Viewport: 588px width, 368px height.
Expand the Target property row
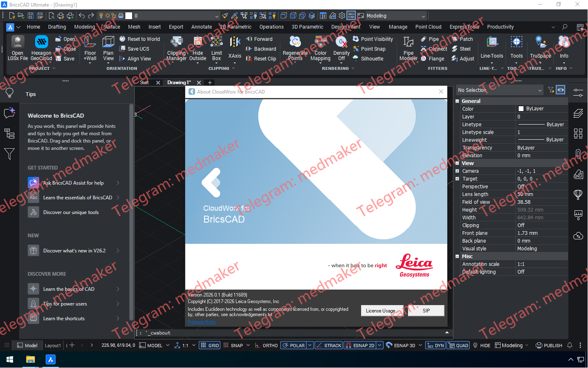click(457, 179)
